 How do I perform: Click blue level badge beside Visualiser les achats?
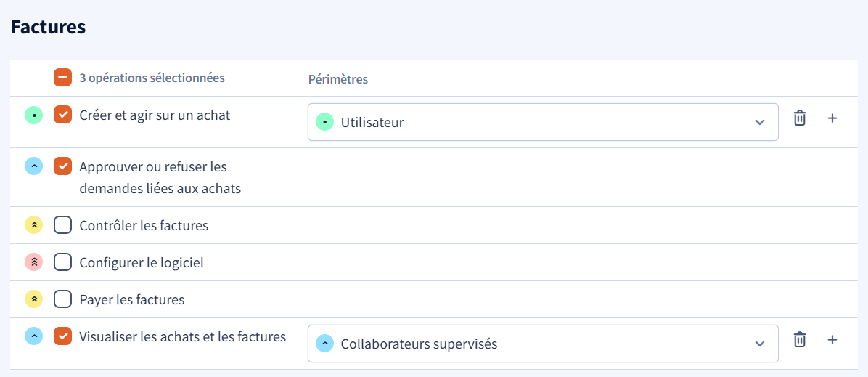34,336
